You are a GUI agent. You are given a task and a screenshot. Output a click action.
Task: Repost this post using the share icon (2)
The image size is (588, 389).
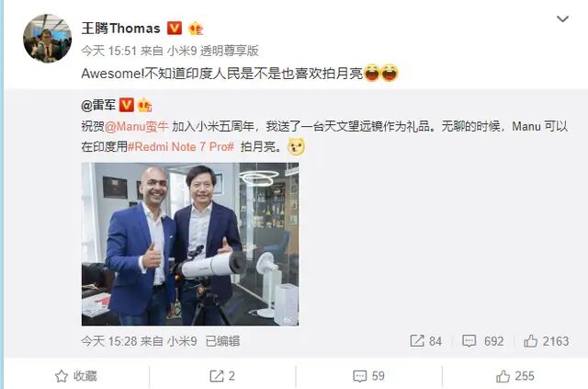coord(222,376)
